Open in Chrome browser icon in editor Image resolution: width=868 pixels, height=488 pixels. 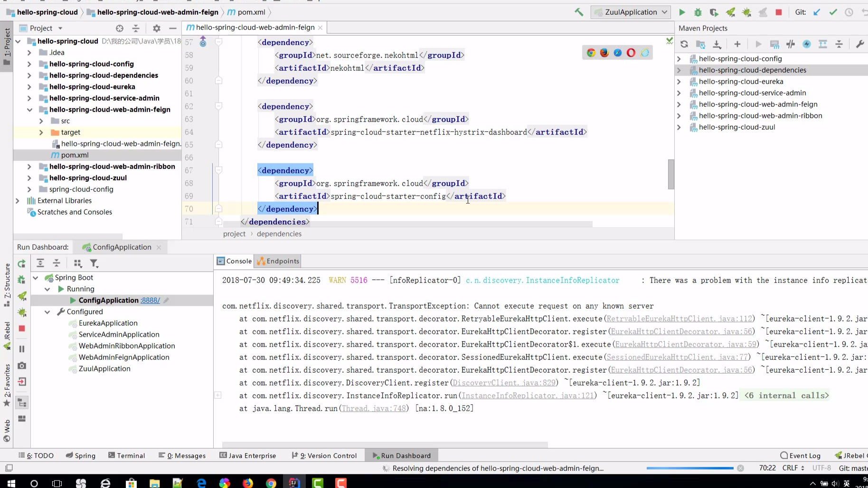pos(591,53)
